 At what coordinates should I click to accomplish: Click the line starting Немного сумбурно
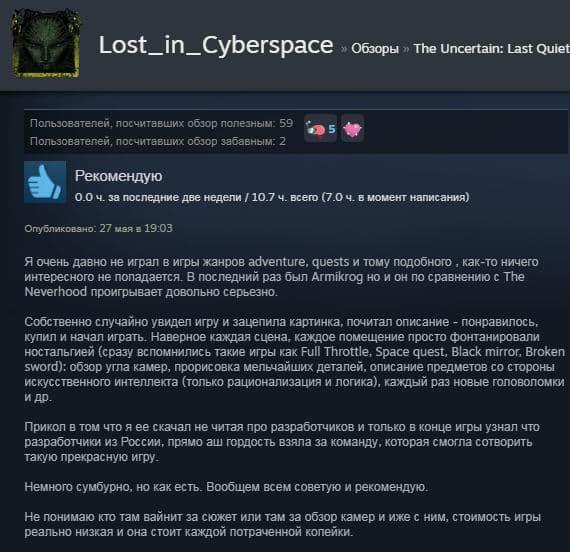(226, 487)
